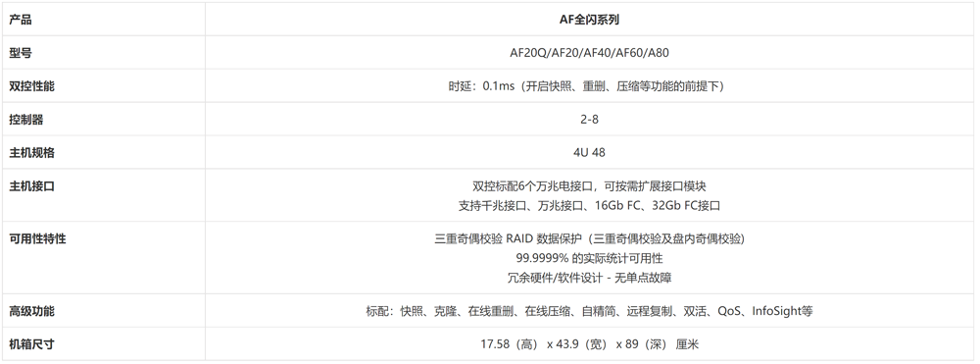
Task: Select the line mentioning '16Gb FC、32Gb FC接口'
Action: click(589, 205)
